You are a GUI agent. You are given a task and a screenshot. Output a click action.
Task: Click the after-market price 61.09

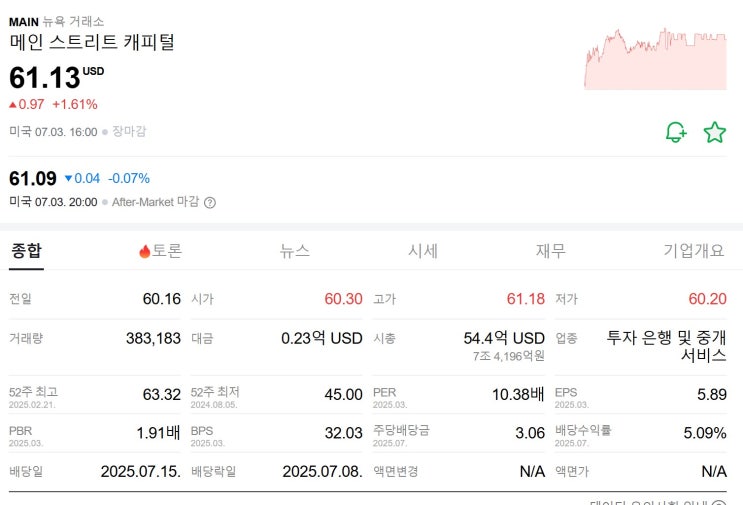pyautogui.click(x=33, y=178)
